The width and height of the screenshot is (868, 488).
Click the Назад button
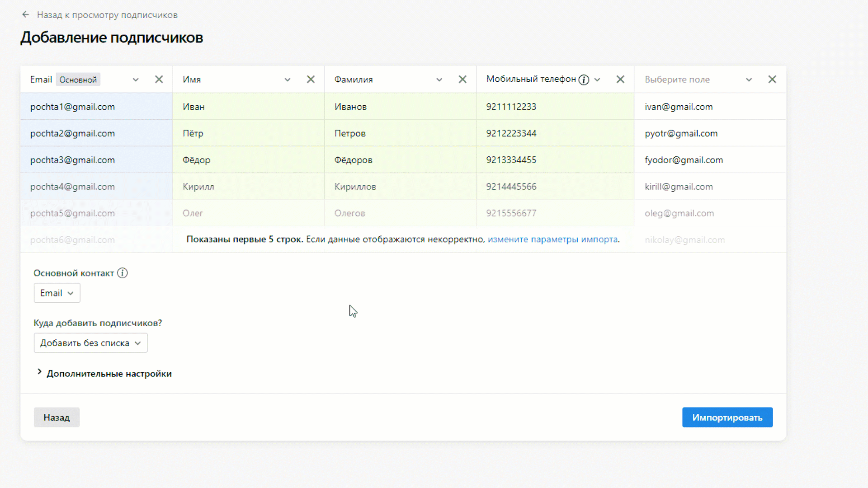[57, 417]
